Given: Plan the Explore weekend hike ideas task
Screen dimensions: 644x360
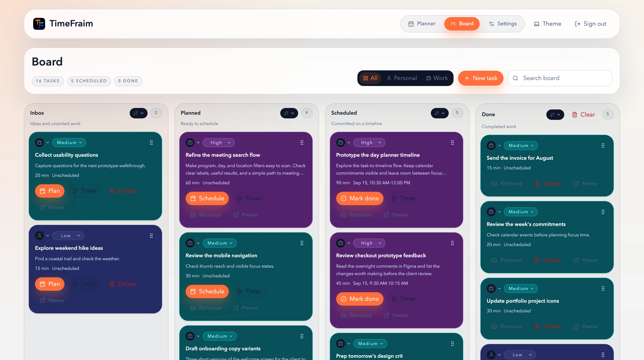Looking at the screenshot, I should click(50, 284).
